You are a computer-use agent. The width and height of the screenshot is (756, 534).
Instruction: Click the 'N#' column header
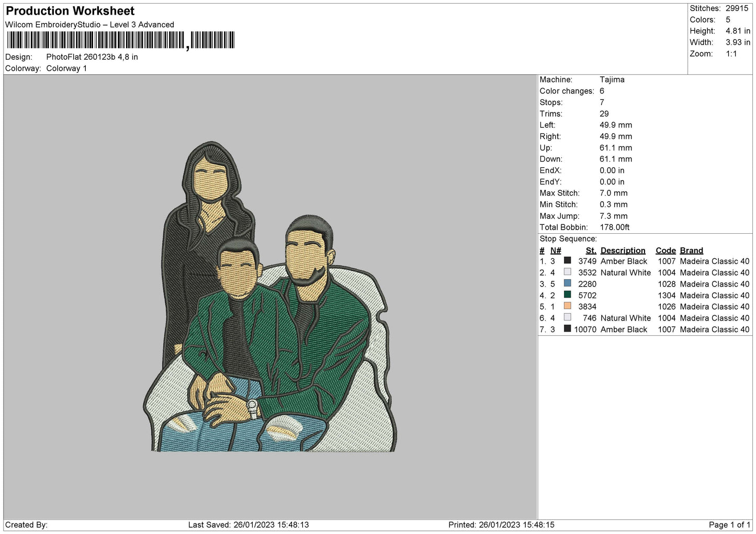[556, 251]
